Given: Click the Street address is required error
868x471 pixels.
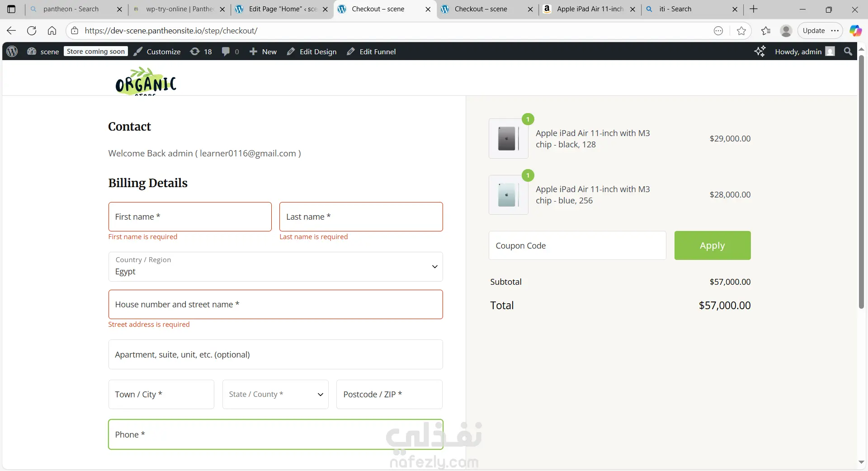Looking at the screenshot, I should [x=149, y=325].
